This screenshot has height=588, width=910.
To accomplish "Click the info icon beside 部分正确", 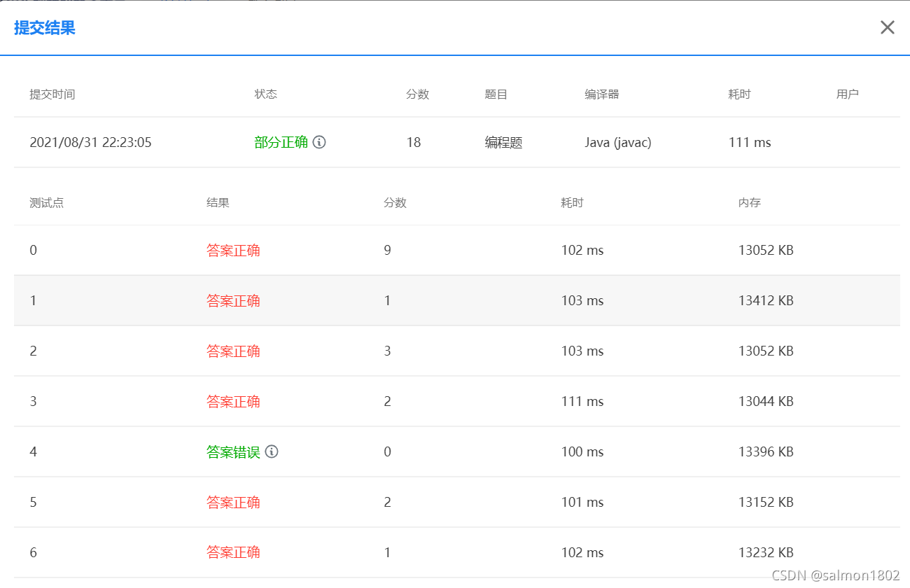I will coord(319,142).
